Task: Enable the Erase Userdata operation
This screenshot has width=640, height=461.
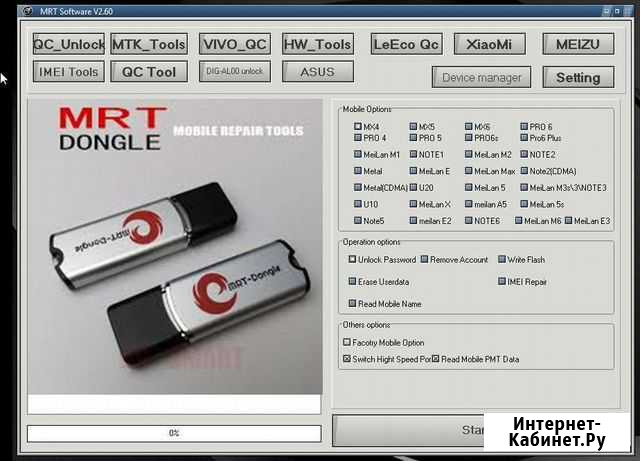Action: [352, 281]
